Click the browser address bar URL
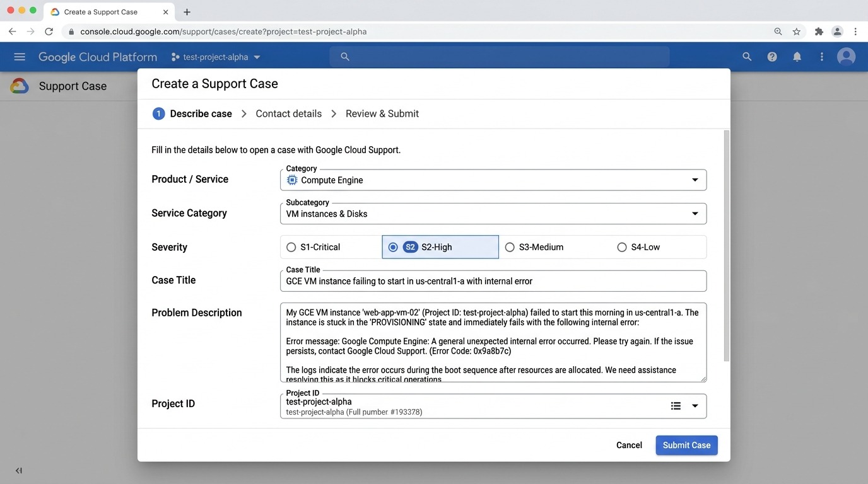 223,32
